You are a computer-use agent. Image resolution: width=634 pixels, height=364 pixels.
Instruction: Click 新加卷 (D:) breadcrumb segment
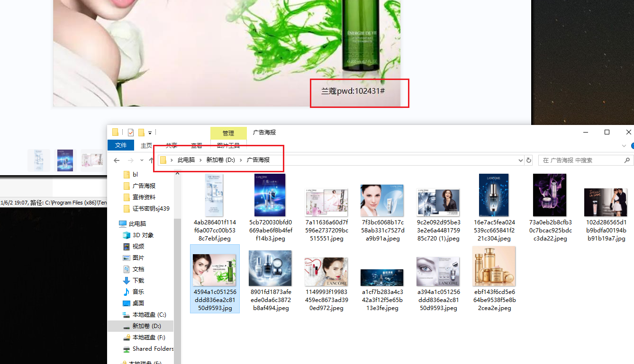(x=220, y=160)
